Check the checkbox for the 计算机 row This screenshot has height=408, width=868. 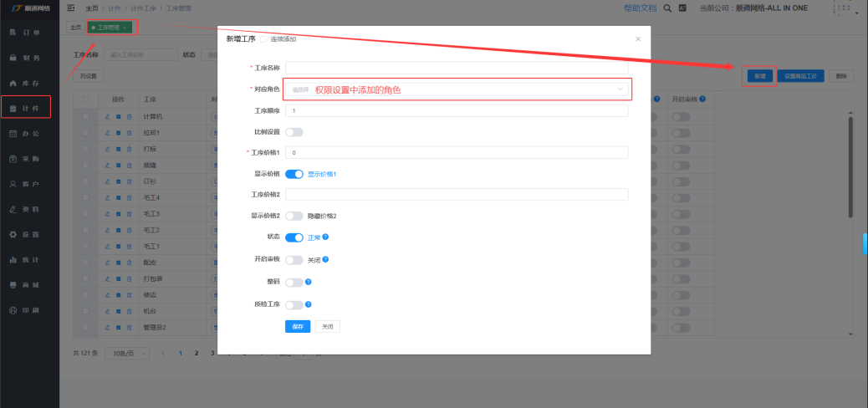tap(85, 117)
